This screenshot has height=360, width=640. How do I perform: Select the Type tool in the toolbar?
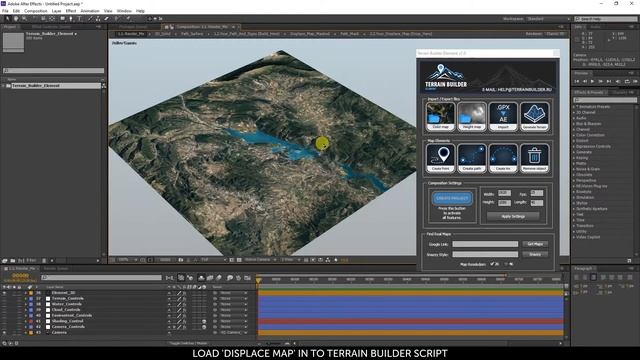[79, 19]
